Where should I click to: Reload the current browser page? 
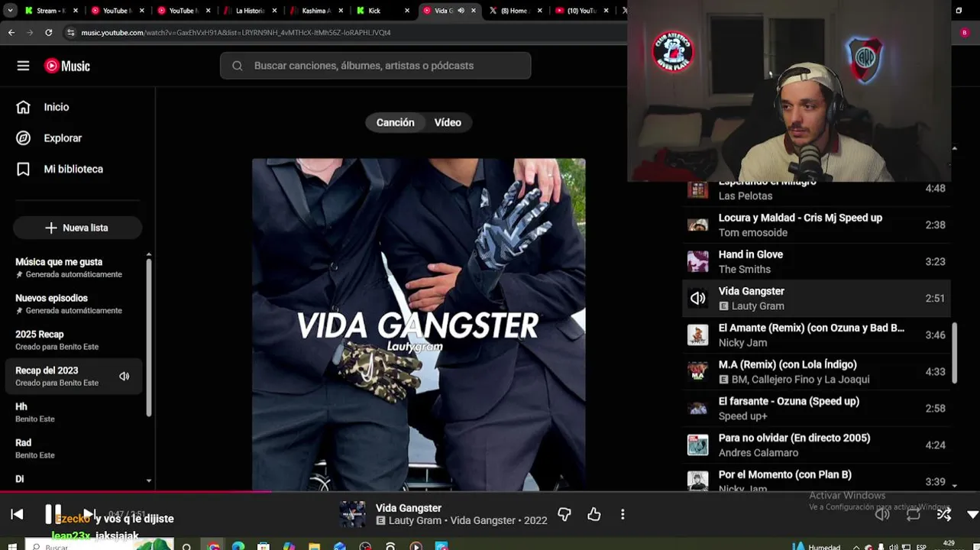pyautogui.click(x=49, y=33)
